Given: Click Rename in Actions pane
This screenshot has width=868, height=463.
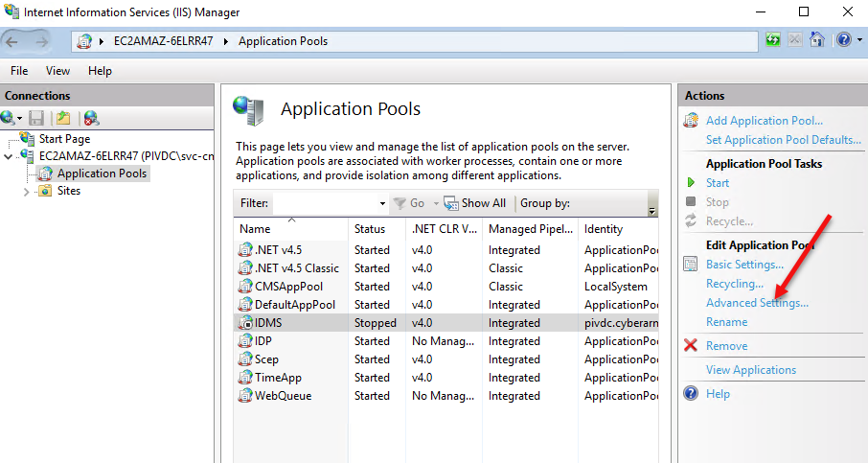Looking at the screenshot, I should [x=726, y=322].
